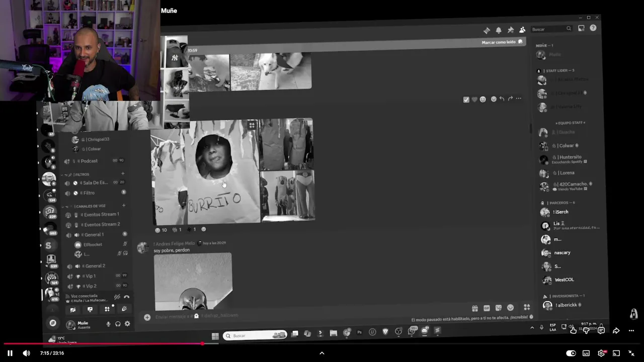Click the reaction showing 10
The height and width of the screenshot is (362, 644).
[161, 230]
